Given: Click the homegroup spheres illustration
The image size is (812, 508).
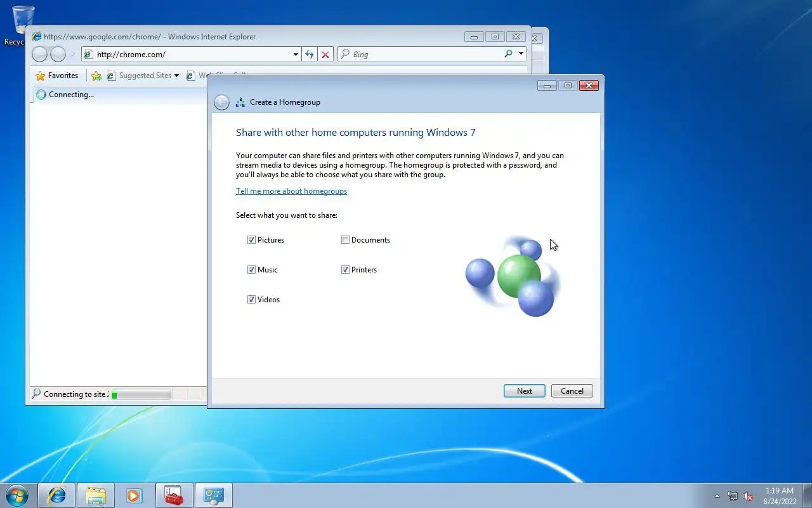Looking at the screenshot, I should (x=513, y=277).
